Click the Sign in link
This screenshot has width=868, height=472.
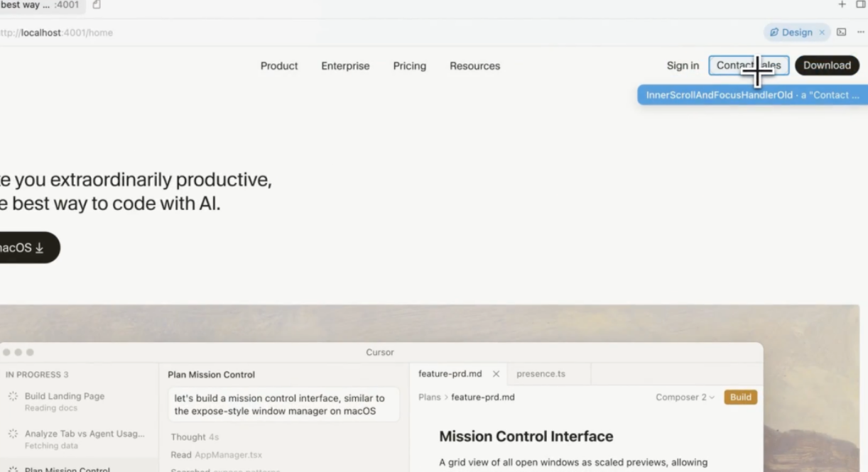[x=683, y=66]
